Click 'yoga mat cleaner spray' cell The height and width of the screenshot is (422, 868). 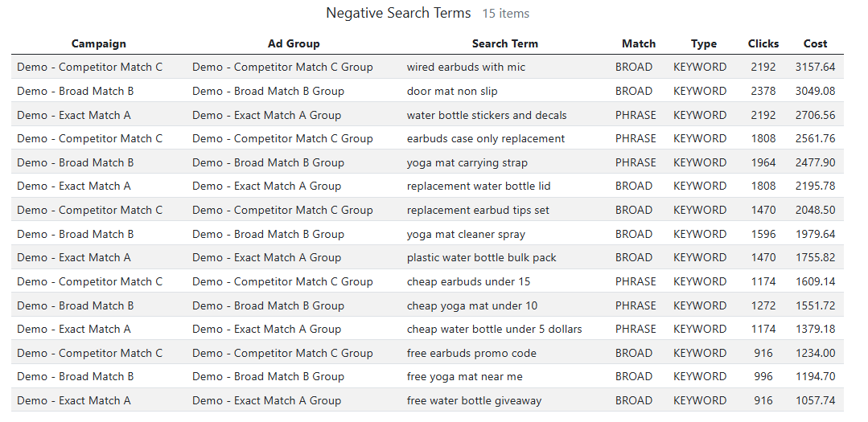466,234
